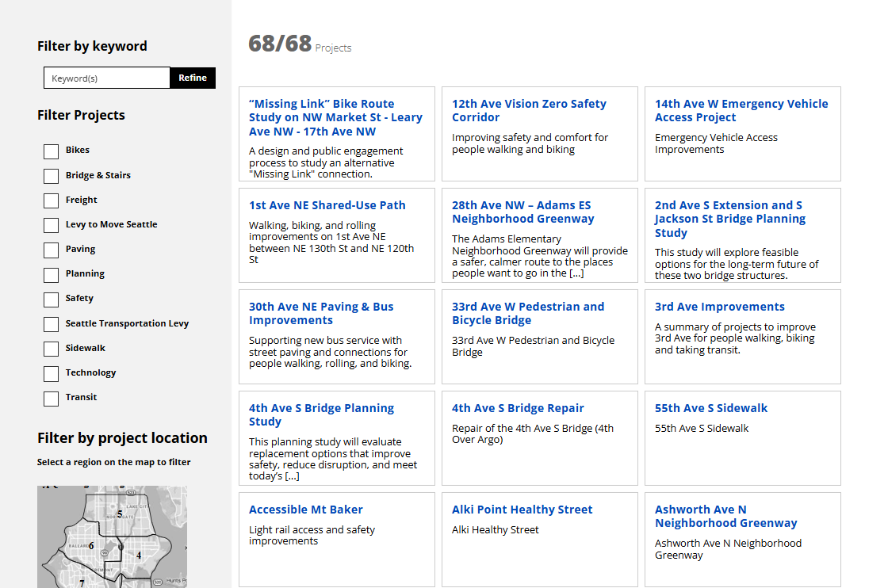Open 33rd Ave W Pedestrian and Bicycle Bridge
Screen dimensions: 888x588
pos(528,314)
